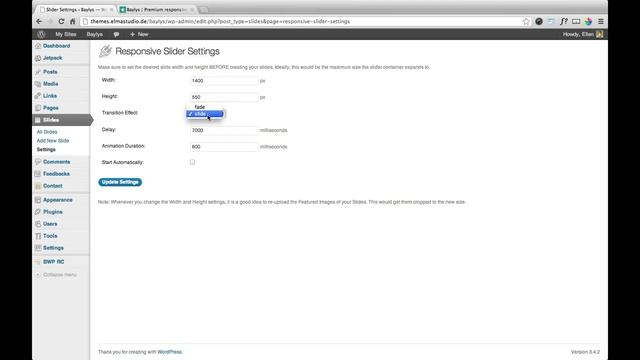640x360 pixels.
Task: Open Contact sidebar item
Action: pos(53,186)
